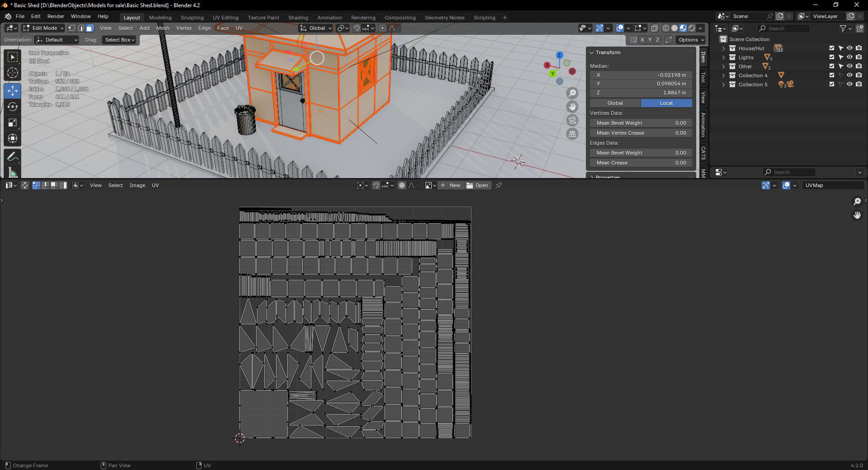Click the pan hand icon in UV editor
This screenshot has height=470, width=868.
click(857, 215)
